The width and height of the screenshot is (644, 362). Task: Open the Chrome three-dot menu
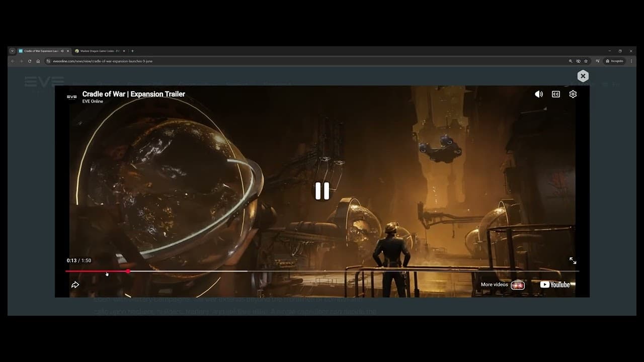[631, 61]
